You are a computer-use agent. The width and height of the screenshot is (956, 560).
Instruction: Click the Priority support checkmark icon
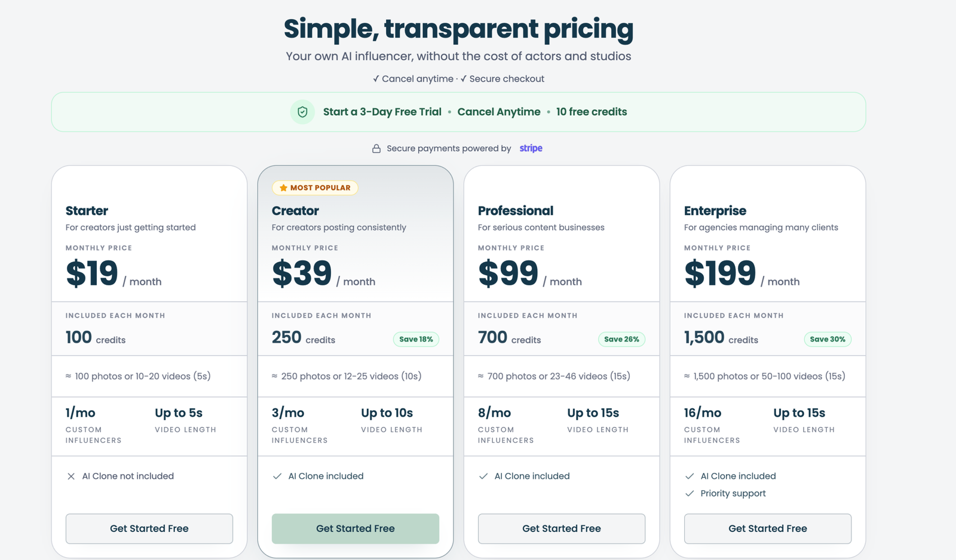coord(690,494)
